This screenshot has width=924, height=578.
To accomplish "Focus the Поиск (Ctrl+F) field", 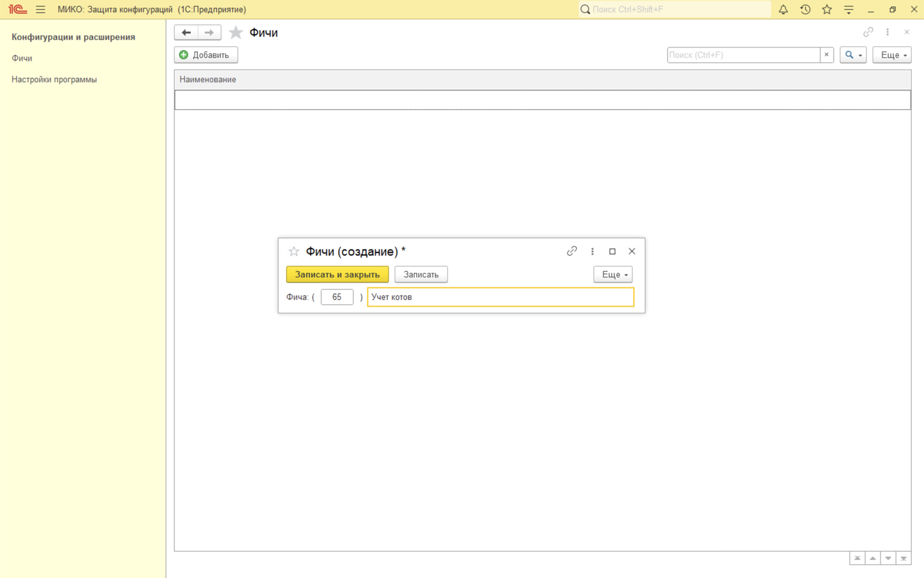I will 743,55.
